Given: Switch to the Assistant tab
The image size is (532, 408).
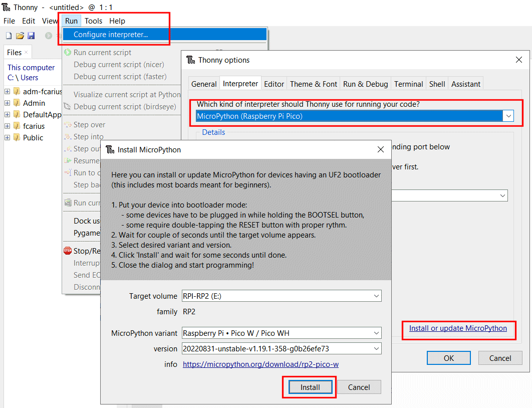Looking at the screenshot, I should point(465,84).
